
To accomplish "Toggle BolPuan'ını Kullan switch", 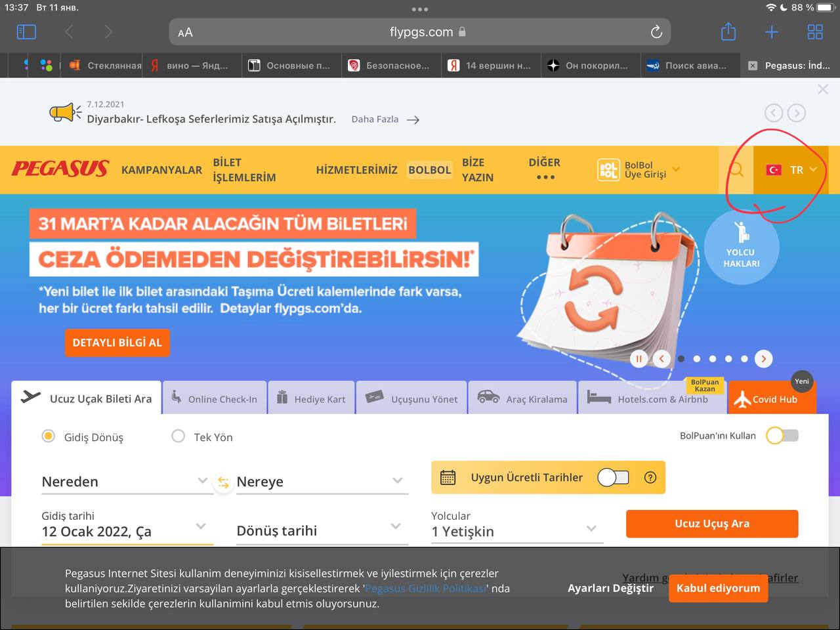I will 782,436.
